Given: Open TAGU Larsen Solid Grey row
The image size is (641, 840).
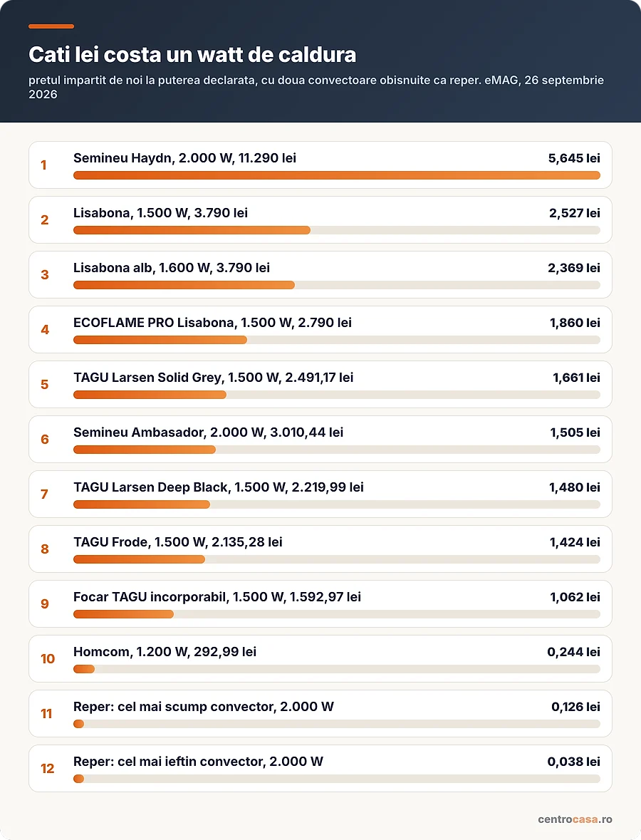Looking at the screenshot, I should pos(320,385).
